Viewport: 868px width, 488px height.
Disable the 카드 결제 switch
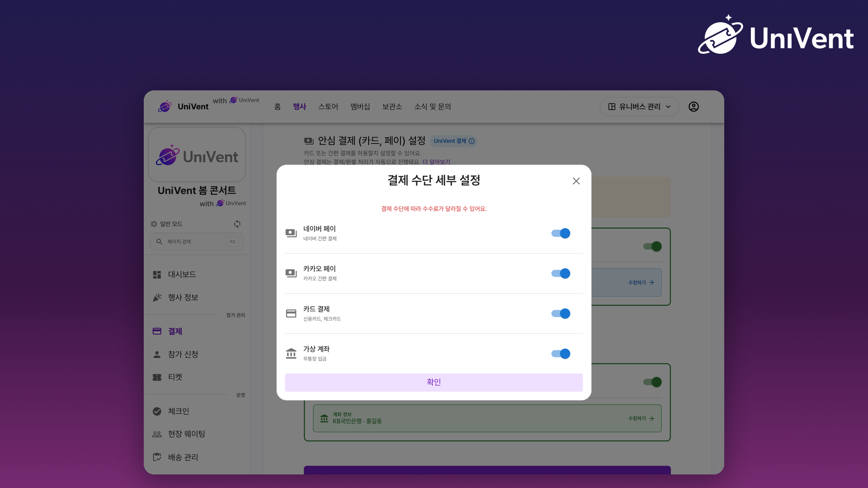pyautogui.click(x=561, y=314)
